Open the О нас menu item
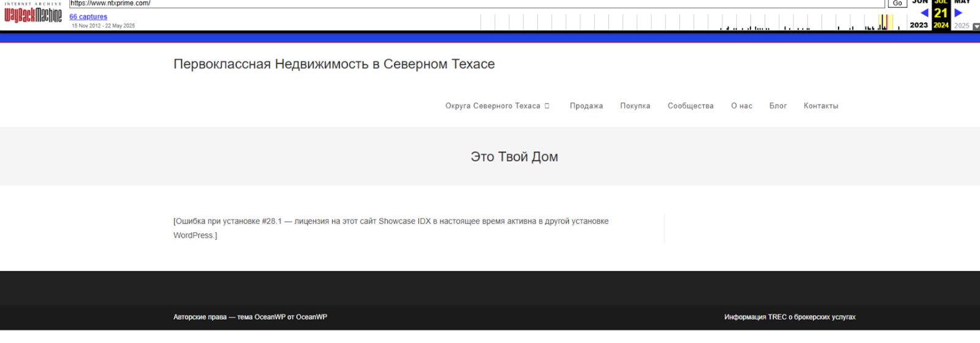980x343 pixels. pyautogui.click(x=742, y=106)
